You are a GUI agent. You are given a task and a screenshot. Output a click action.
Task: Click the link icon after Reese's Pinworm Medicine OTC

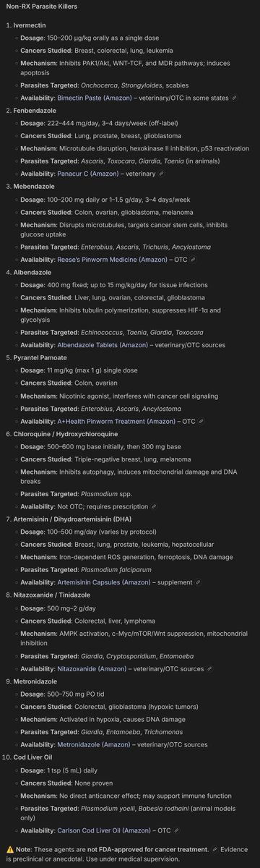point(191,259)
